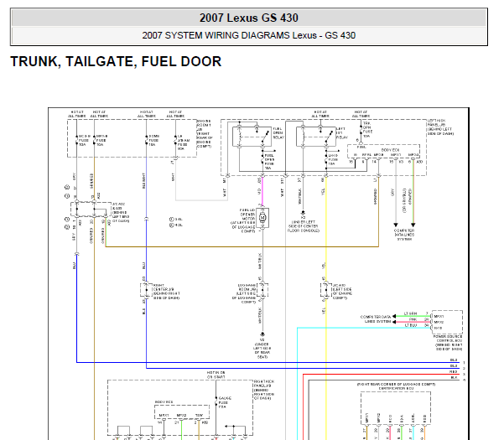Click the 'ENGINE ROOM J/B' location label

click(x=204, y=133)
